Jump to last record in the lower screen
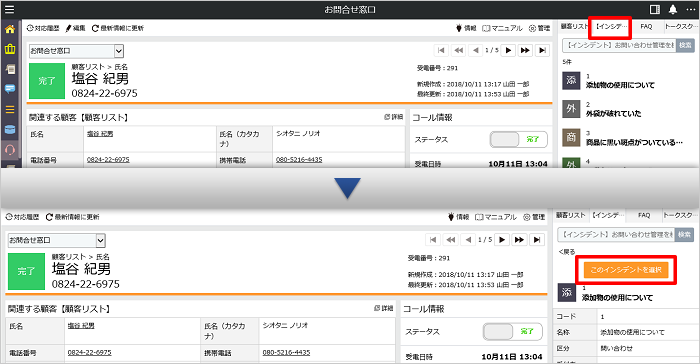 [x=537, y=240]
